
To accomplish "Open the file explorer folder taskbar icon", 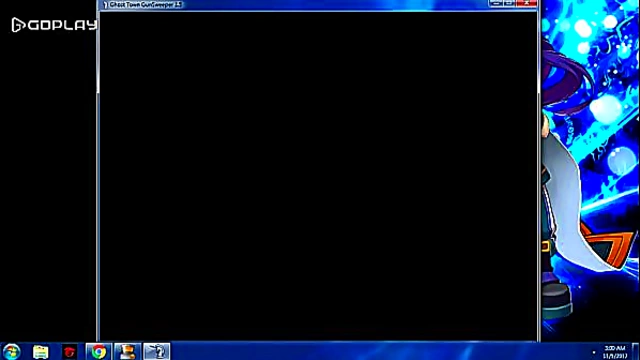I will tap(40, 351).
